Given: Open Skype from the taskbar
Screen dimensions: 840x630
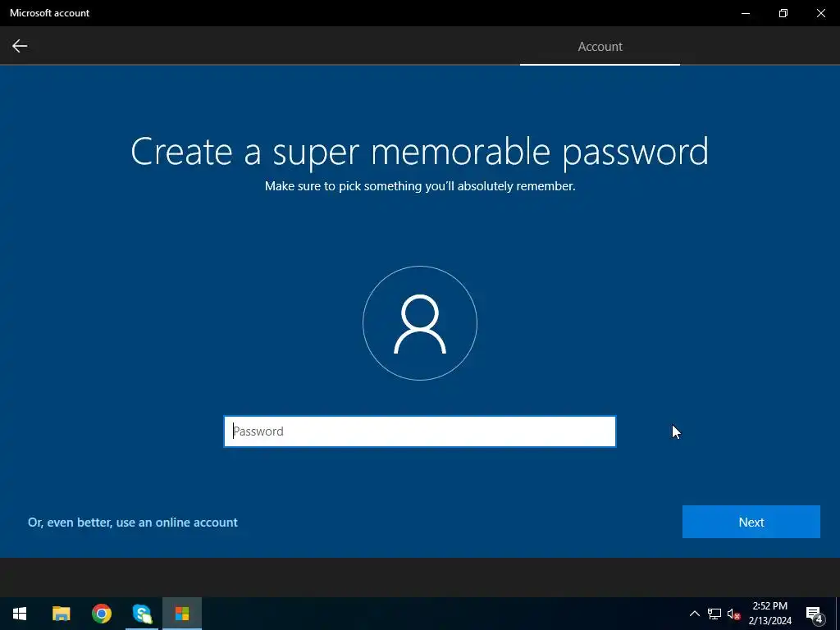Looking at the screenshot, I should coord(142,614).
